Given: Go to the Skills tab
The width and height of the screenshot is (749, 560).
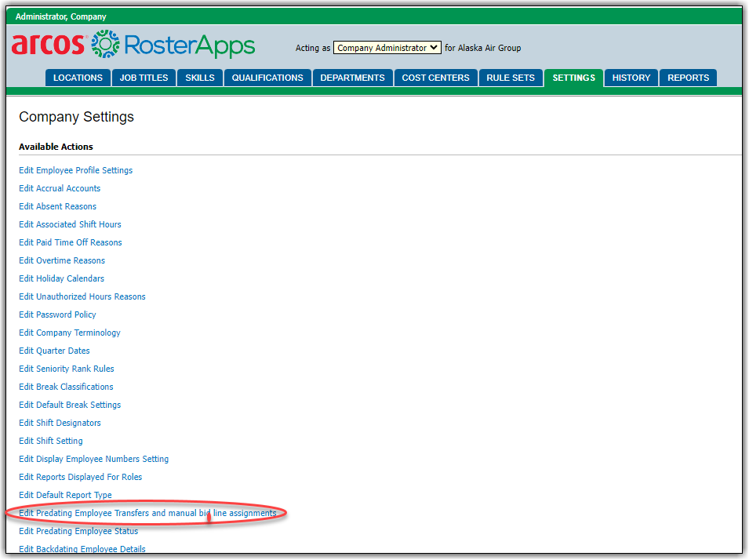Looking at the screenshot, I should 199,78.
